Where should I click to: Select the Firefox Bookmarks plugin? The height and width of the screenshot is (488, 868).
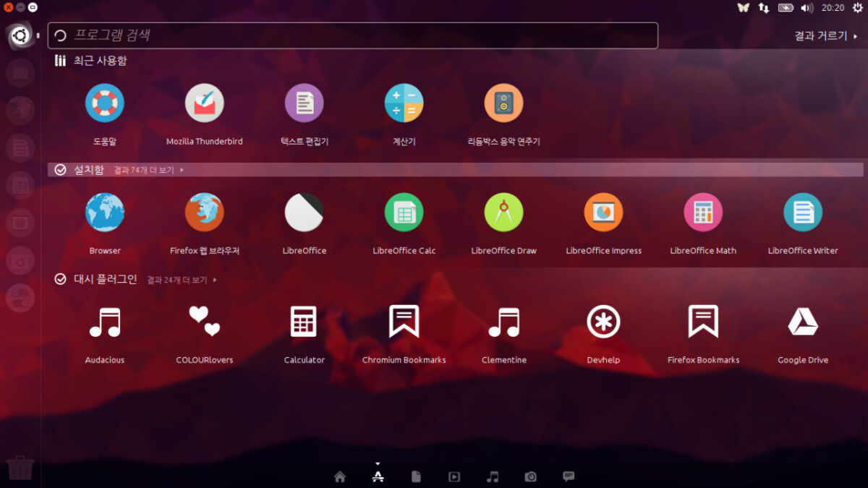click(x=704, y=322)
